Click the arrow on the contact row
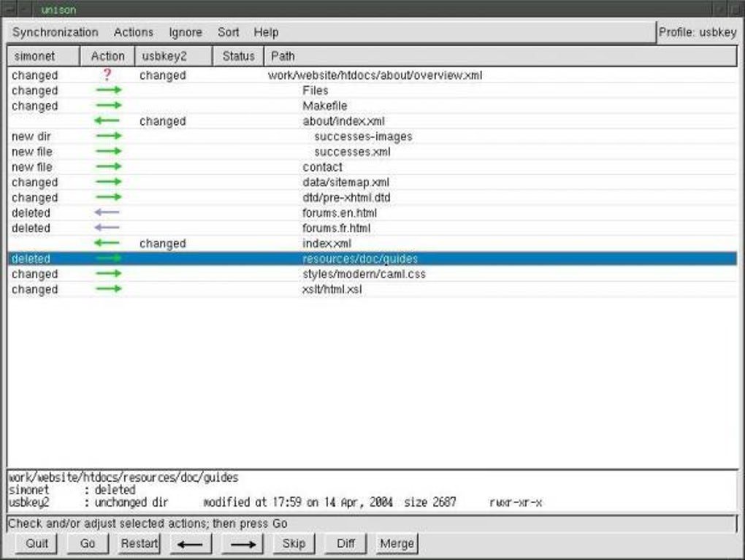This screenshot has width=745, height=560. point(108,166)
